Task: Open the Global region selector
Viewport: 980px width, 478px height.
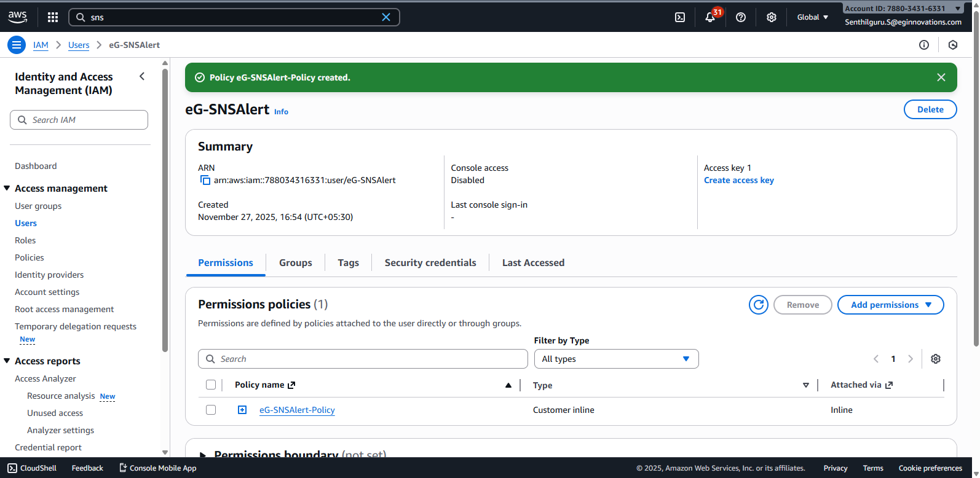Action: point(812,17)
